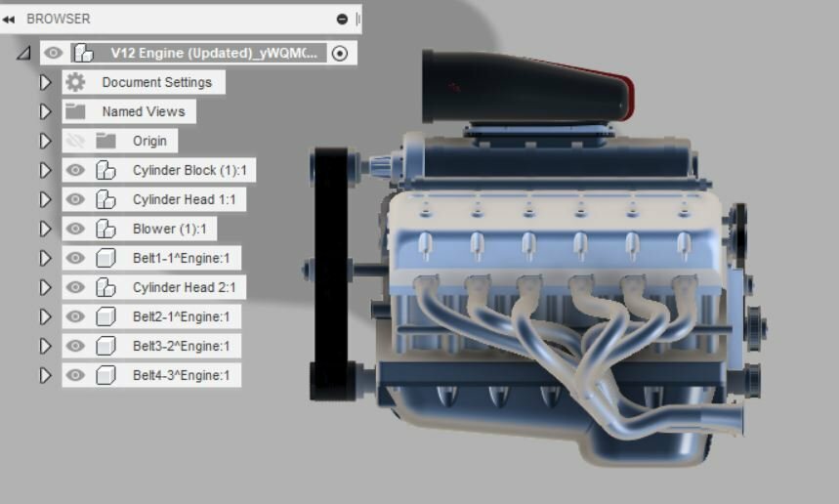Click the Cylinder Head 1:1 assembly icon

tap(105, 199)
